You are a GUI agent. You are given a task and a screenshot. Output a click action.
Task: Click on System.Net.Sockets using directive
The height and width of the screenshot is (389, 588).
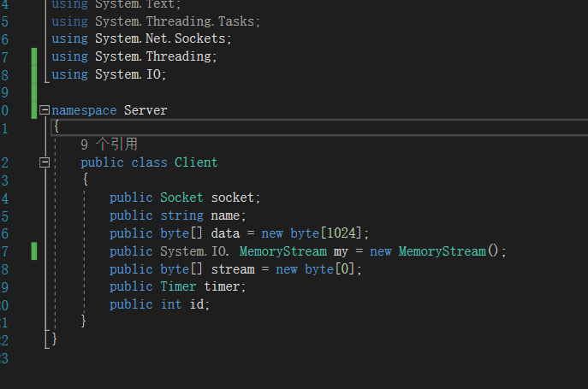click(142, 38)
